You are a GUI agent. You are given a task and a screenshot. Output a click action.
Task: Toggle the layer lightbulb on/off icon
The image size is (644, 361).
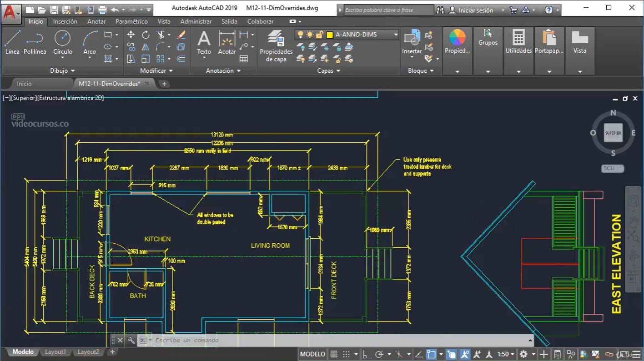(300, 35)
